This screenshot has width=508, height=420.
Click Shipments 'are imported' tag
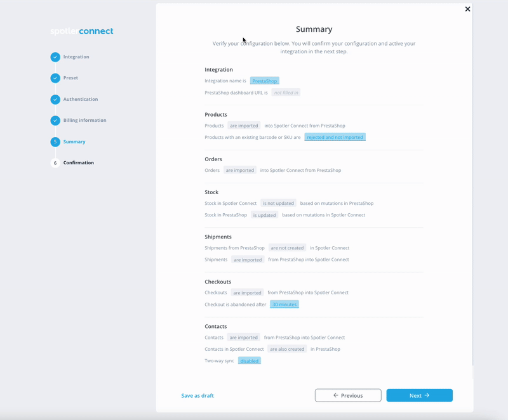click(248, 260)
